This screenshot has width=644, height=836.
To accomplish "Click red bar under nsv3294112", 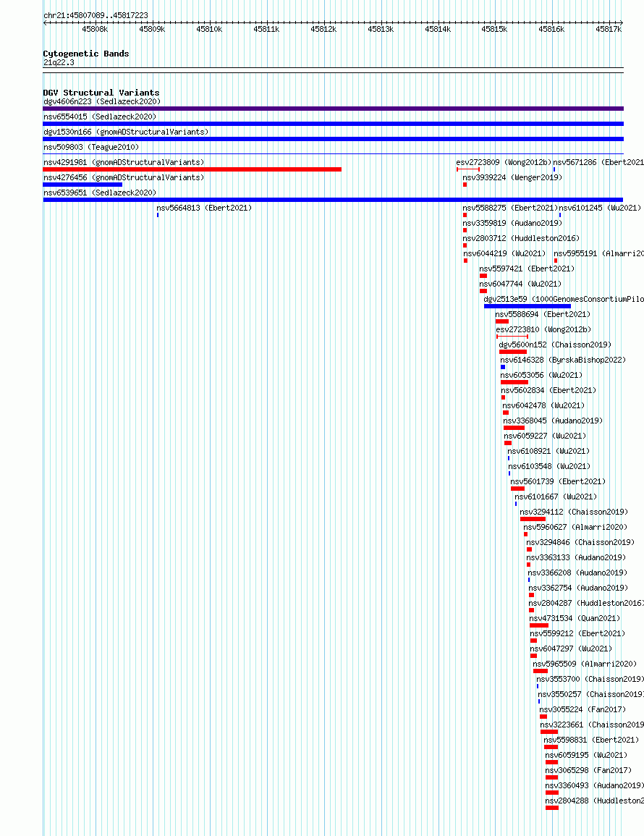I will (x=533, y=519).
